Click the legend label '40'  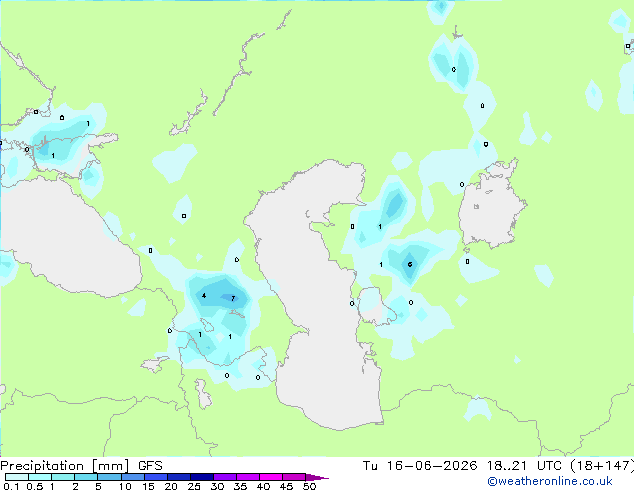263,486
